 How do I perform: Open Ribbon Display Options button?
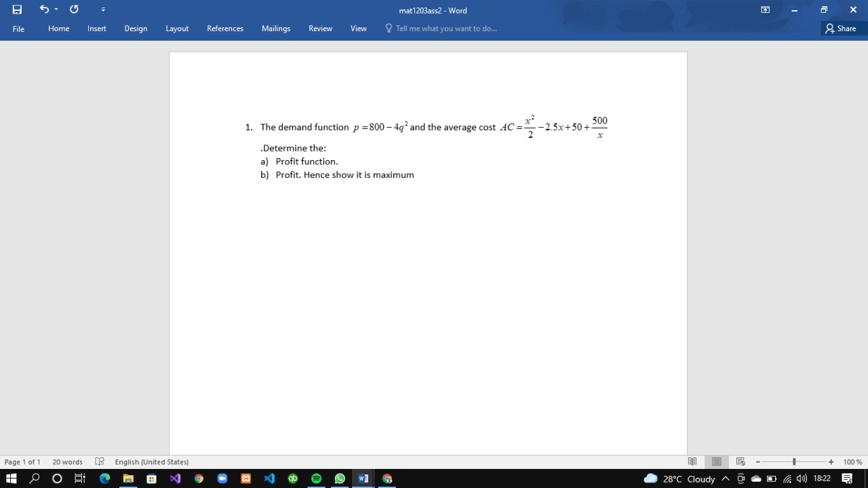[x=765, y=10]
